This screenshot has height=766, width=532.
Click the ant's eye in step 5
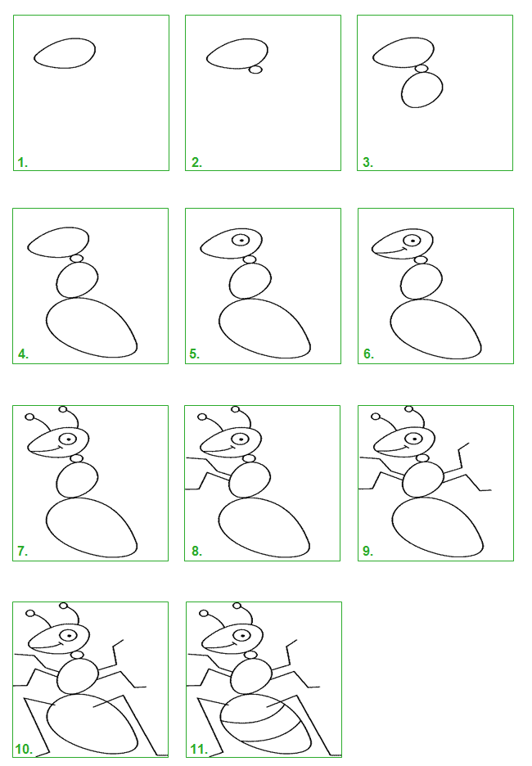point(241,241)
